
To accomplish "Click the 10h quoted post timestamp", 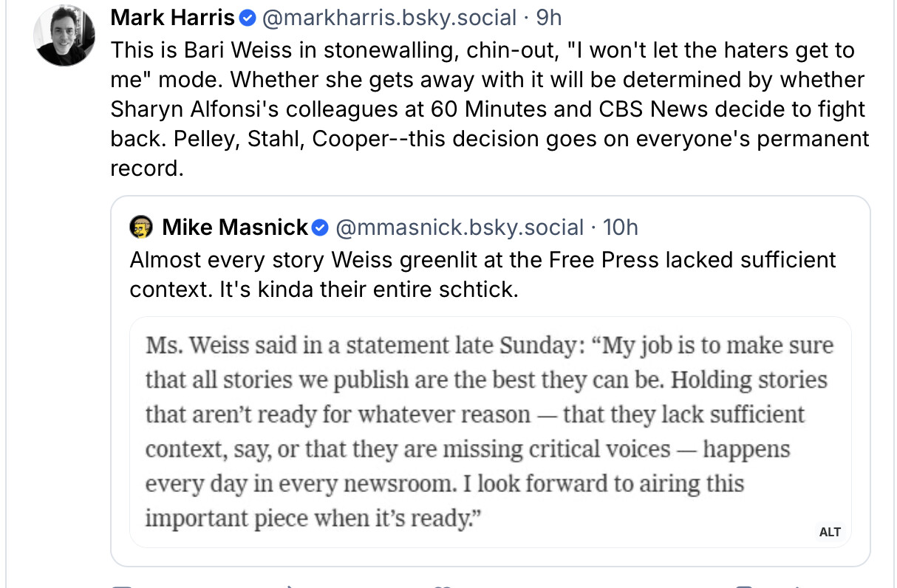I will coord(621,228).
